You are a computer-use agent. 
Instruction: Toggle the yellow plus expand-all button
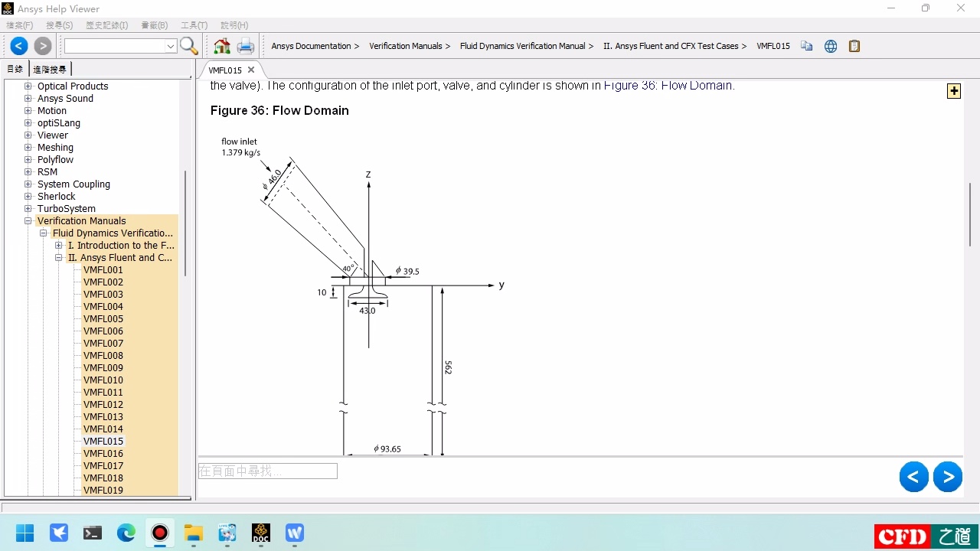click(954, 91)
